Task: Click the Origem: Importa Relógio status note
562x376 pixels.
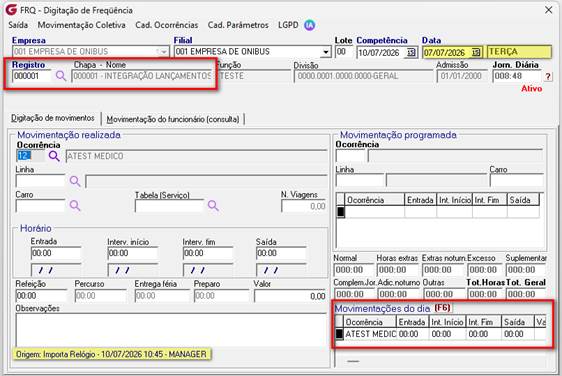Action: tap(111, 354)
